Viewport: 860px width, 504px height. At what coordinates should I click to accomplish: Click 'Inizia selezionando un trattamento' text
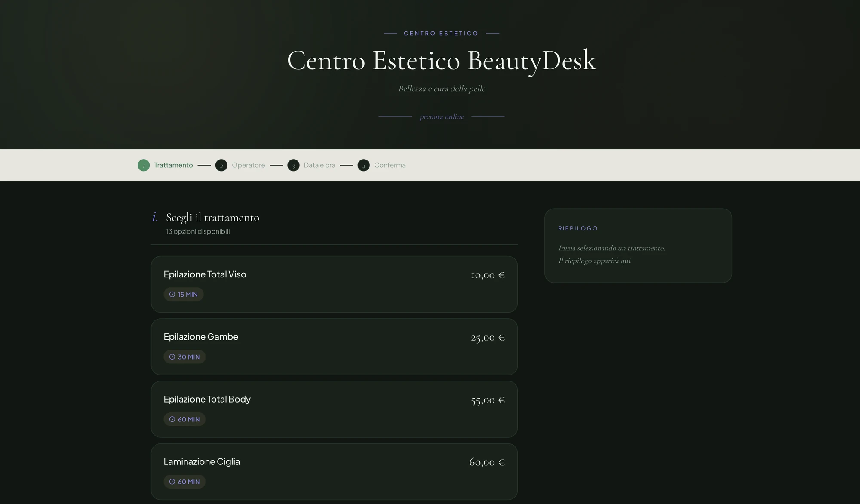612,248
